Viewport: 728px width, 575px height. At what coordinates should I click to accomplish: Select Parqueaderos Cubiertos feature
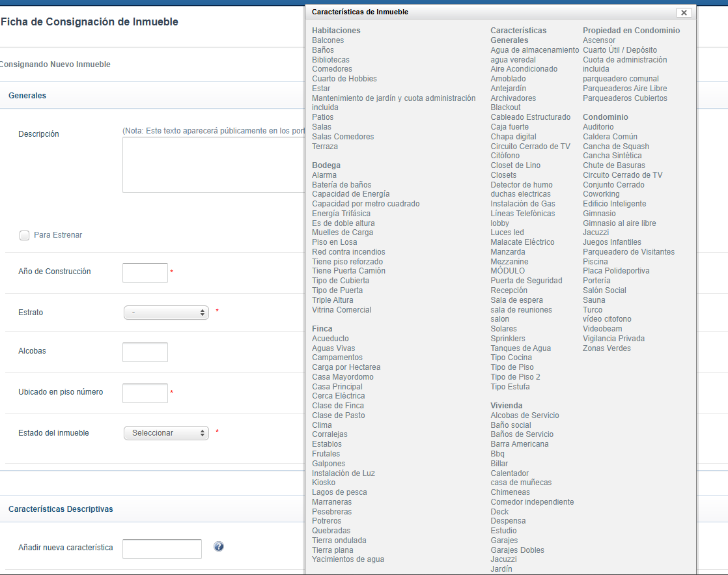pos(625,98)
